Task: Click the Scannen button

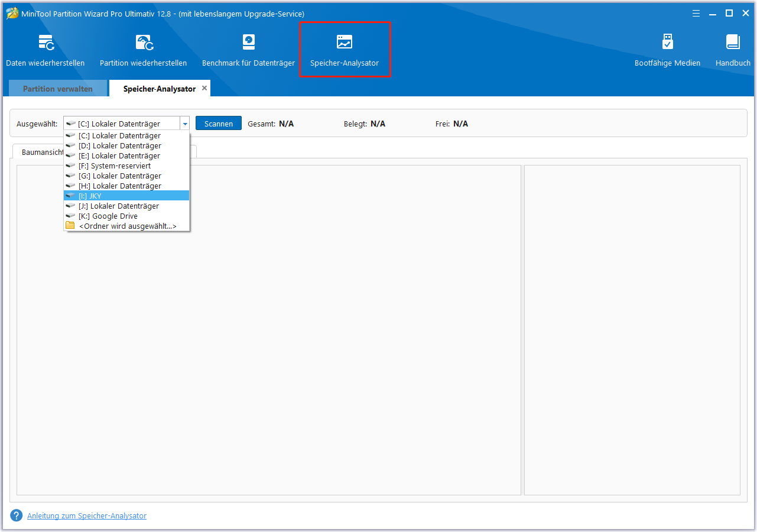Action: pos(219,124)
